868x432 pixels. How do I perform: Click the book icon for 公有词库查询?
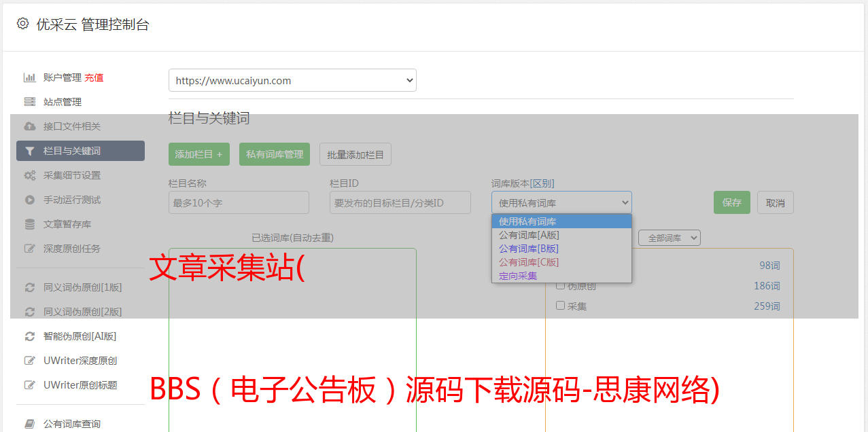pyautogui.click(x=30, y=424)
